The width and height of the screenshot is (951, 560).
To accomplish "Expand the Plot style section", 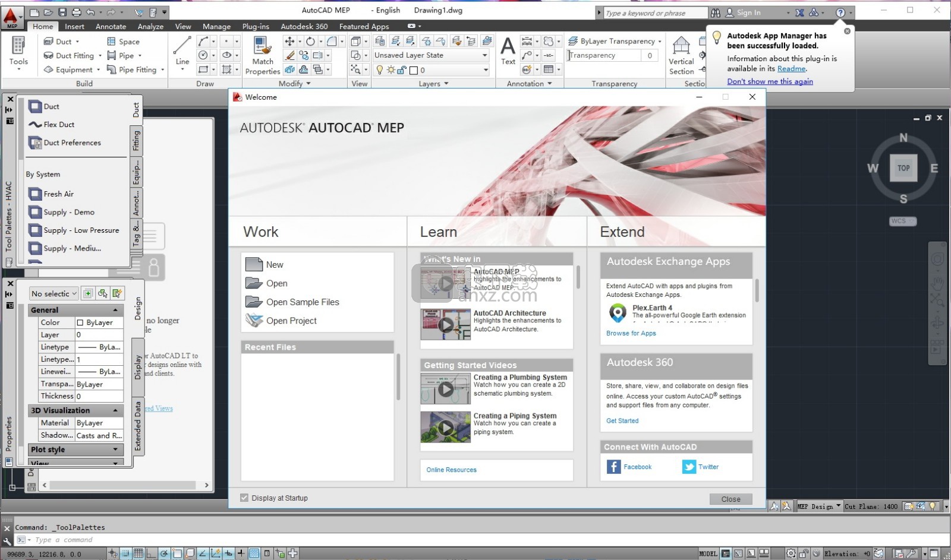I will 115,450.
